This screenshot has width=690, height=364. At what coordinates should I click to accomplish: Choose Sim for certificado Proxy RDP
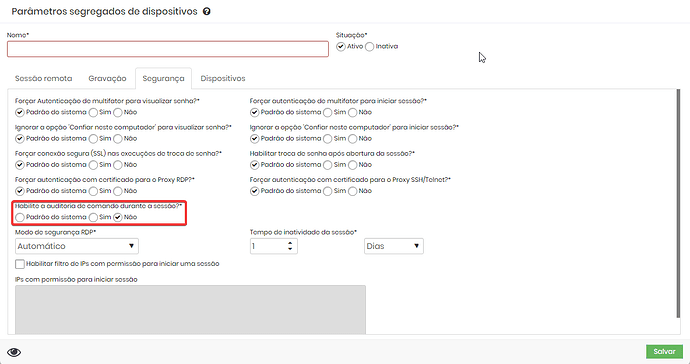(x=93, y=191)
